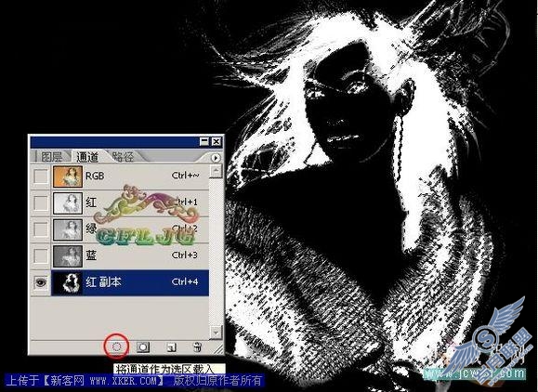
Task: Load channel as selection icon
Action: pyautogui.click(x=117, y=347)
